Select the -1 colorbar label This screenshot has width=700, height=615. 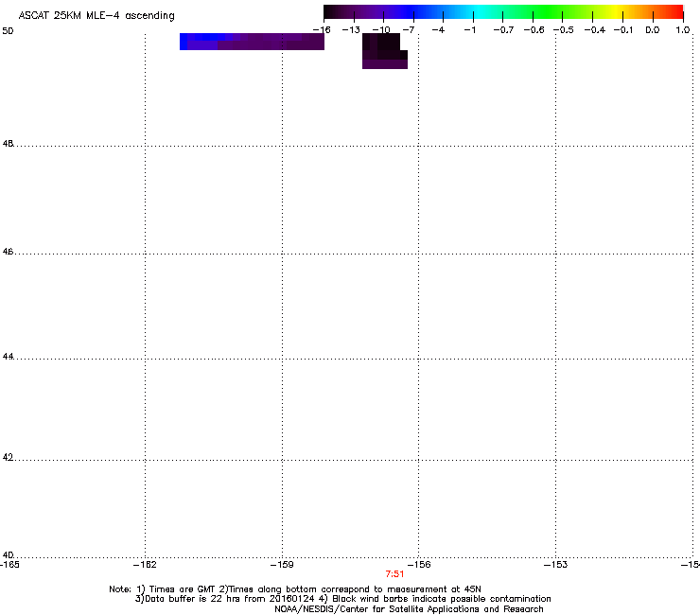click(x=469, y=30)
